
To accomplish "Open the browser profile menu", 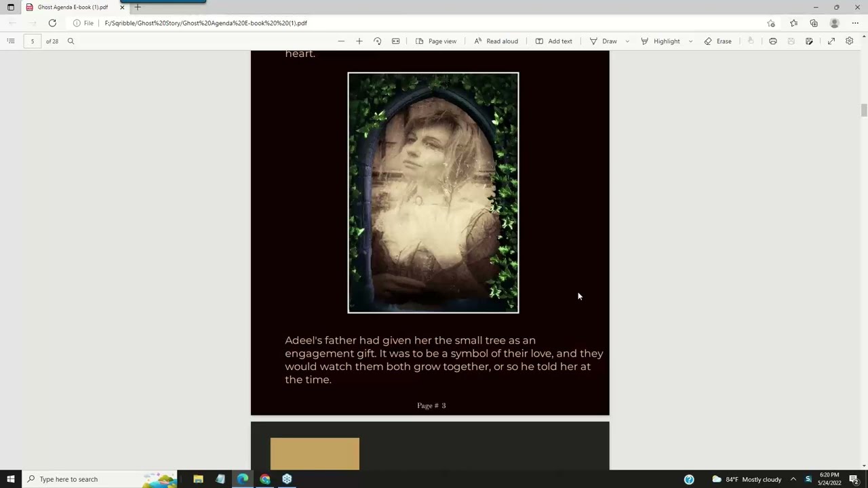I will 835,23.
